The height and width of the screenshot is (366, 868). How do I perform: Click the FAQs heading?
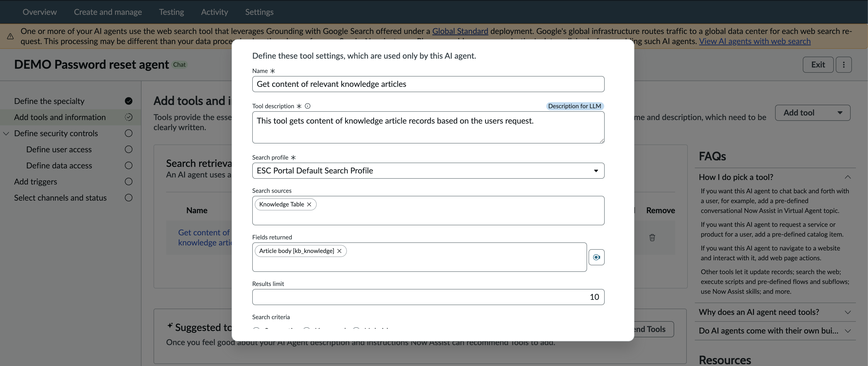[x=712, y=156]
